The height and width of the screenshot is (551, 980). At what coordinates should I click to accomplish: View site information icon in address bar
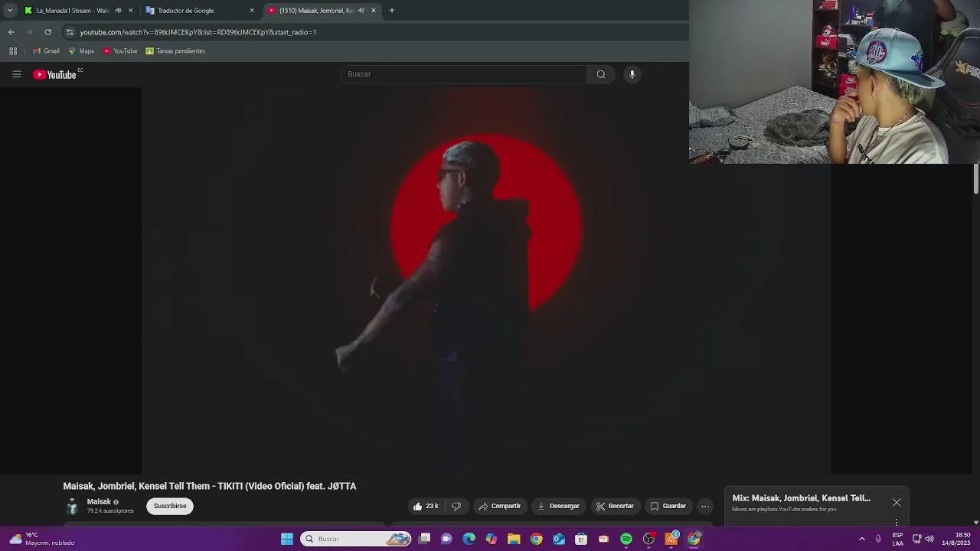(x=70, y=32)
